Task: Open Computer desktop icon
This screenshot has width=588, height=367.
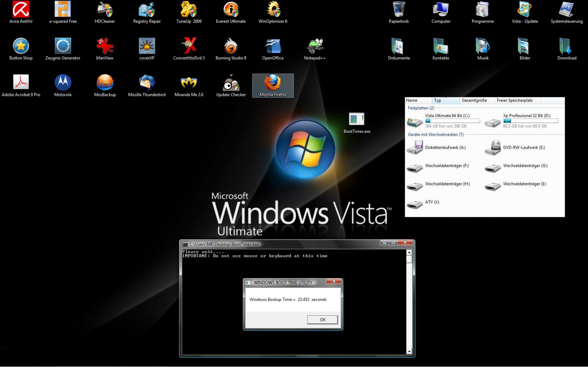Action: (441, 12)
